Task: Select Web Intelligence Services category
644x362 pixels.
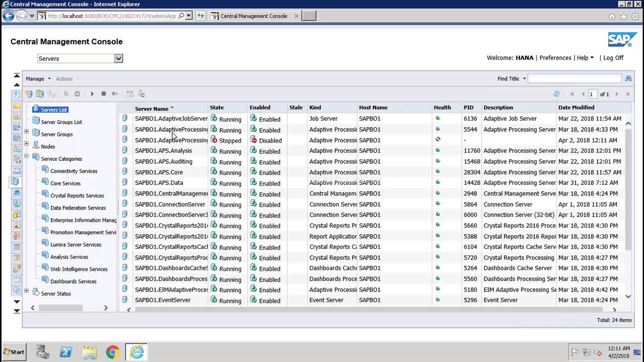Action: pyautogui.click(x=79, y=269)
